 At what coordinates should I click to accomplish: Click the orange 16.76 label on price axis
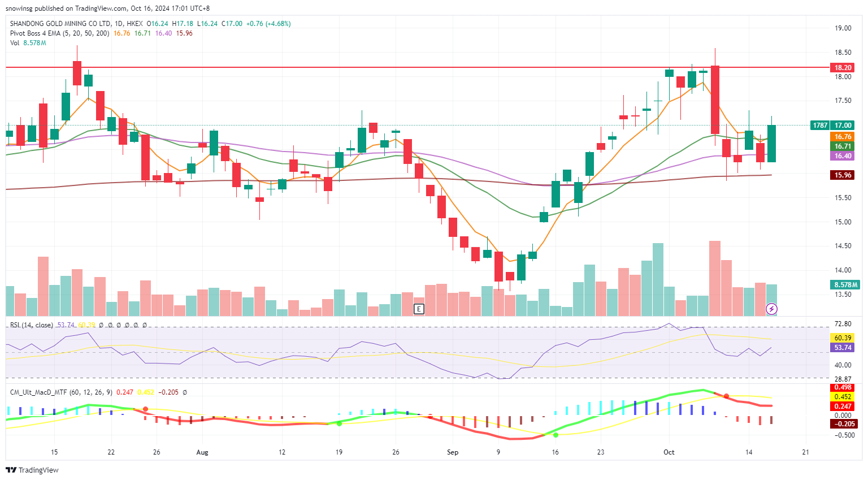pyautogui.click(x=843, y=137)
